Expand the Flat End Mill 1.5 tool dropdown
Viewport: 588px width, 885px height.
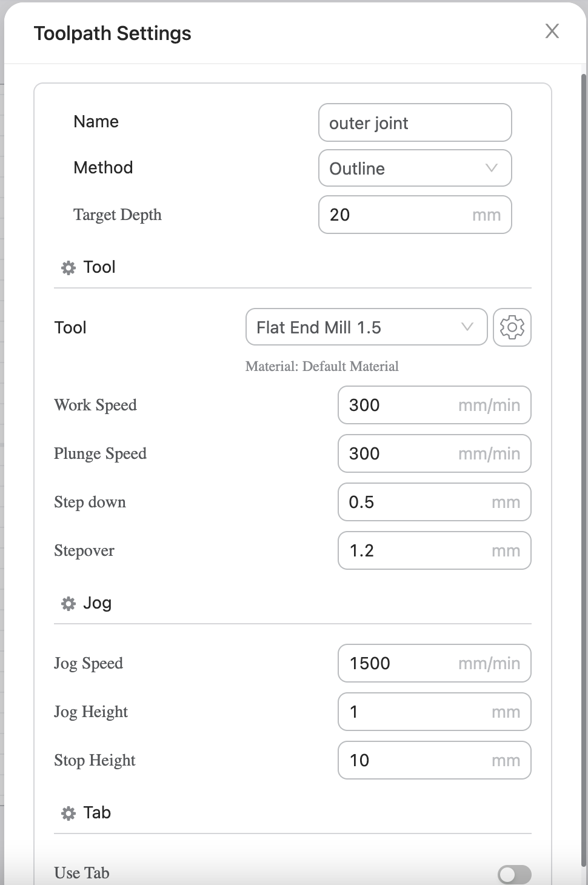coord(366,327)
